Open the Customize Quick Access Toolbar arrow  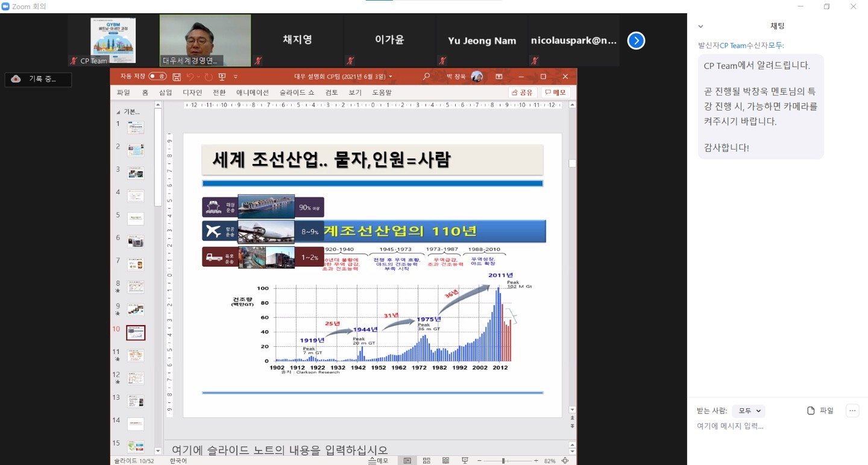pyautogui.click(x=236, y=77)
